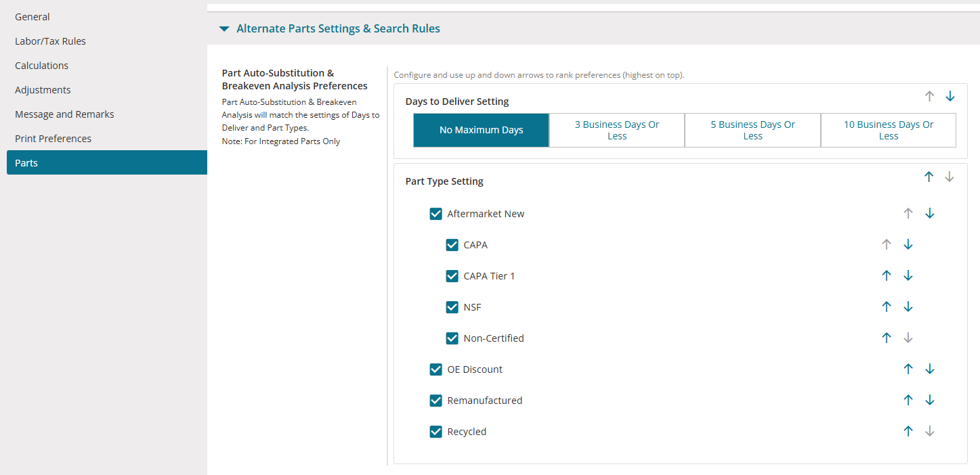Move CAPA Tier 1 up
Image resolution: width=980 pixels, height=475 pixels.
coord(887,276)
